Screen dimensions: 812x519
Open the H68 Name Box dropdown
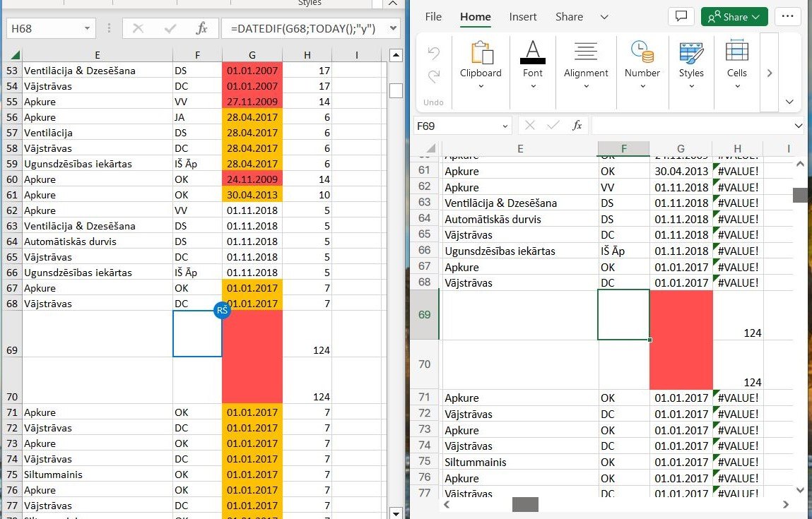(87, 28)
